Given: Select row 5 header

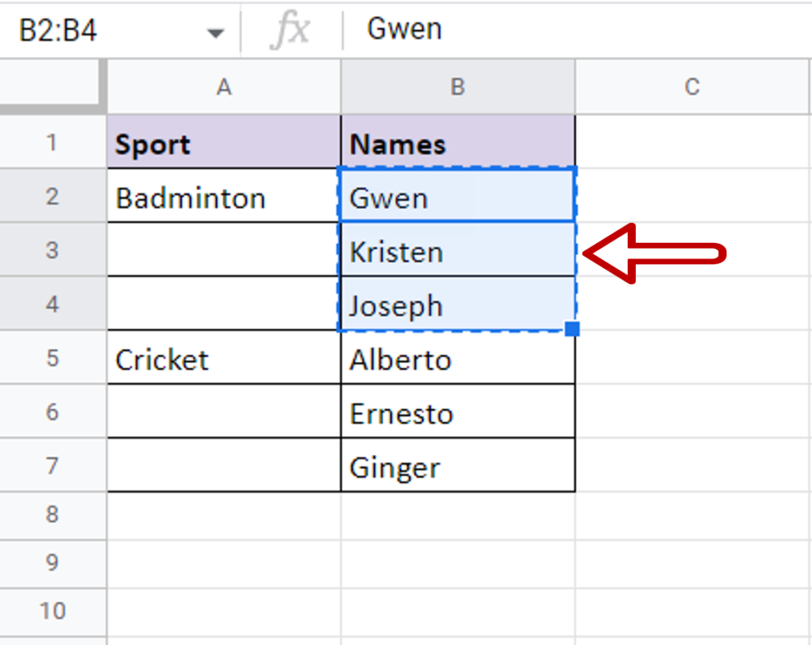Looking at the screenshot, I should pos(52,358).
